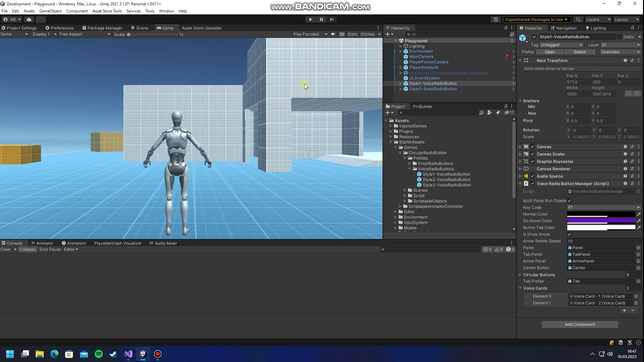Open Audio Source component options menu
This screenshot has height=362, width=644.
click(x=639, y=176)
